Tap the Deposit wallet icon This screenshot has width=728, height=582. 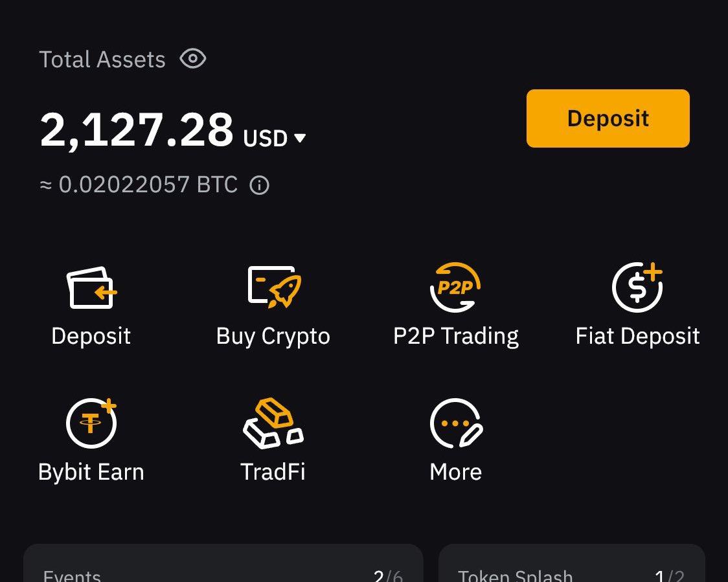tap(91, 287)
